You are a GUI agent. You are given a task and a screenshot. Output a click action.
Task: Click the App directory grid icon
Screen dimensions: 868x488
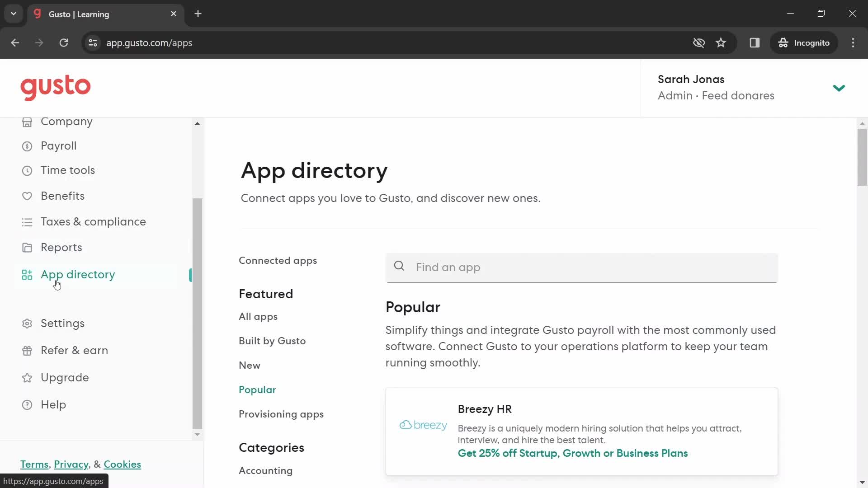pyautogui.click(x=27, y=275)
